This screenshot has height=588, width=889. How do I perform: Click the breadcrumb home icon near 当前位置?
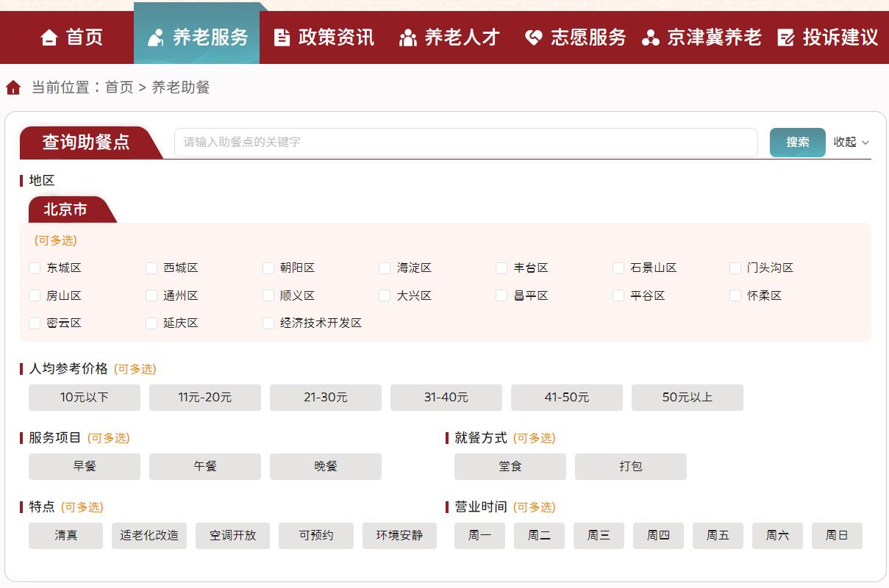[13, 87]
